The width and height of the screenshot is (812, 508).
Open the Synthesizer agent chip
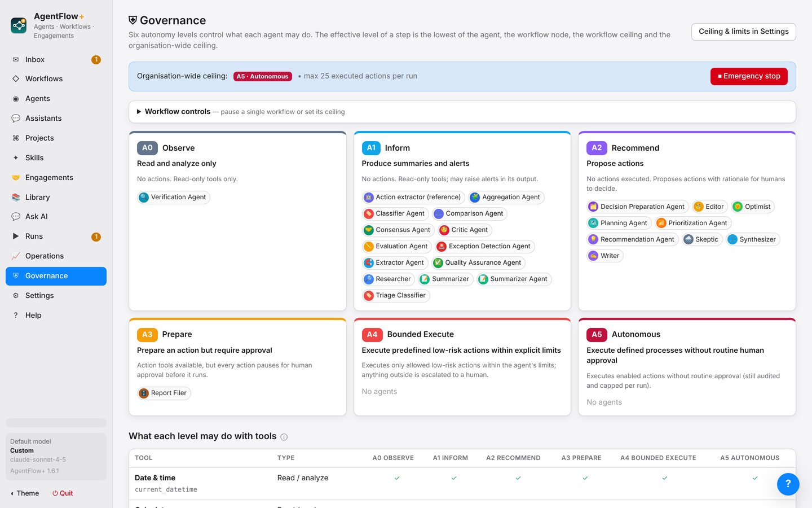tap(753, 239)
